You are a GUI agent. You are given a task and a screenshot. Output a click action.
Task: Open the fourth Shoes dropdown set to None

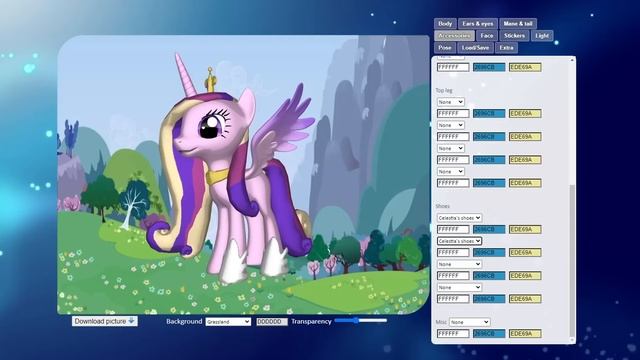459,287
